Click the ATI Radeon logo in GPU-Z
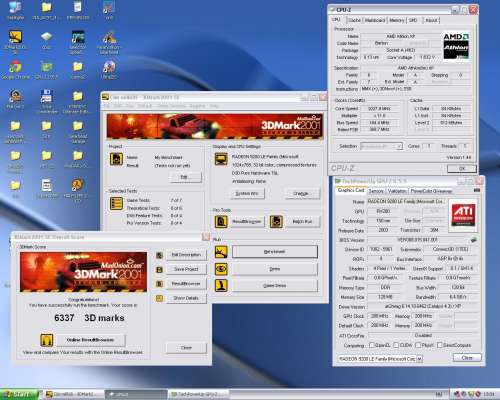 click(463, 215)
